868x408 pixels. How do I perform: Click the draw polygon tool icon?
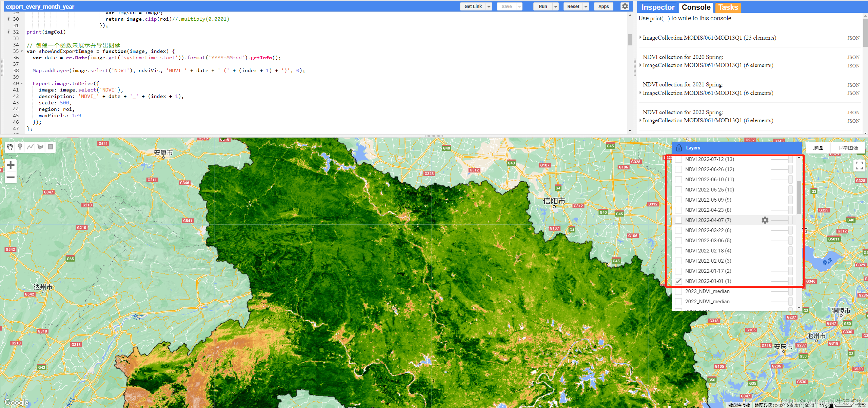point(40,147)
